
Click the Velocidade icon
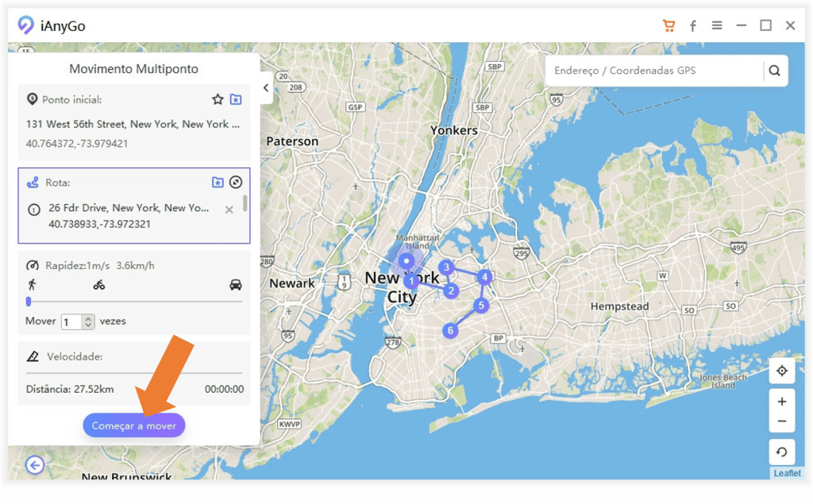click(33, 356)
